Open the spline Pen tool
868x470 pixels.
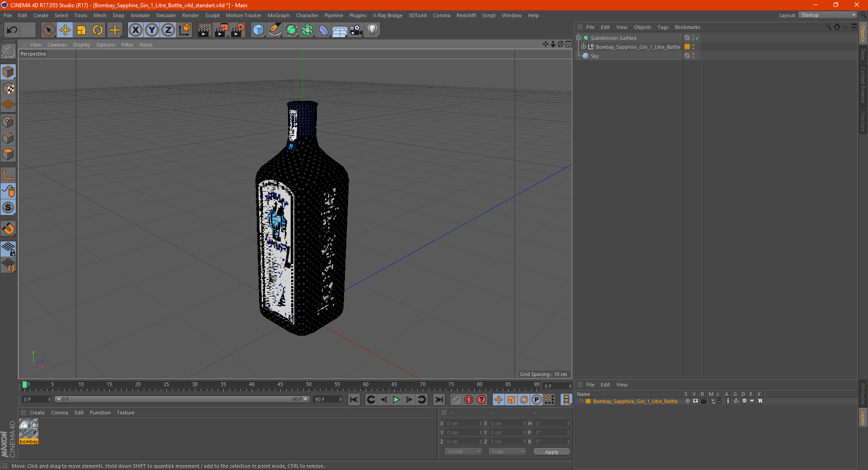point(274,30)
